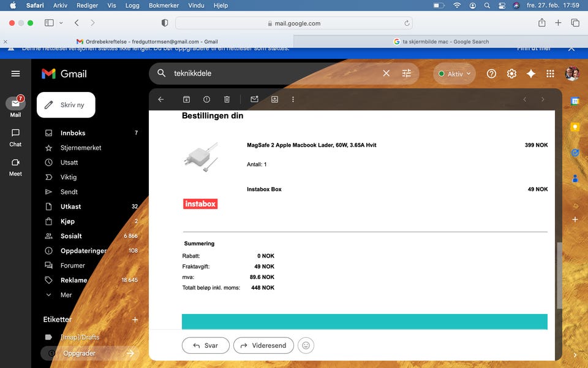Open Stjernemerket folder

tap(91, 148)
